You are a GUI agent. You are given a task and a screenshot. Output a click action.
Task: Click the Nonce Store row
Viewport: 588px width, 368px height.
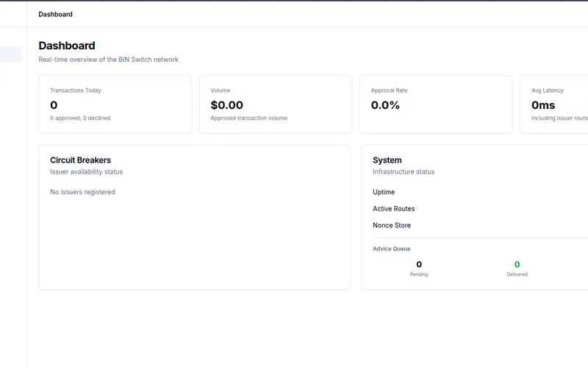481,225
